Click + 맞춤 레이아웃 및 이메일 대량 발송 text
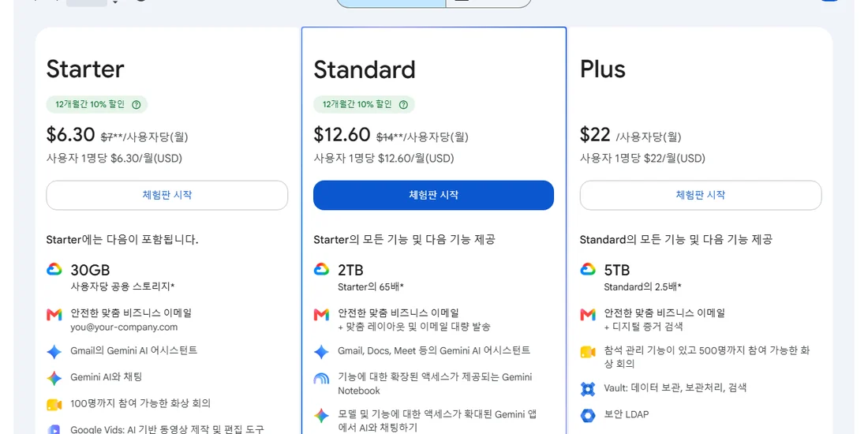Screen dimensions: 868x434 [x=414, y=327]
